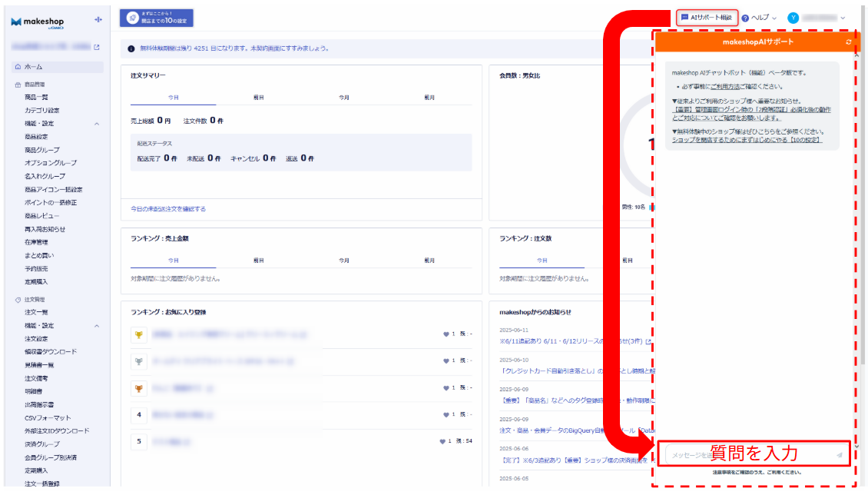Click 今日の未配送注文を確認する link

pos(168,209)
